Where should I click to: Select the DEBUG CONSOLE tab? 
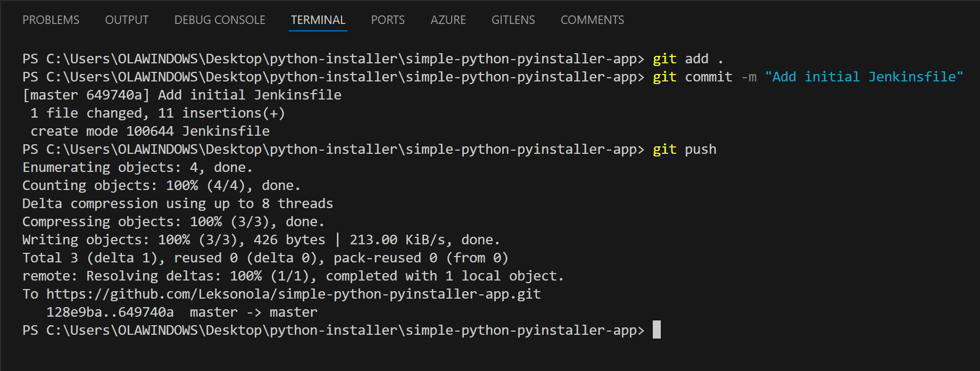(220, 20)
